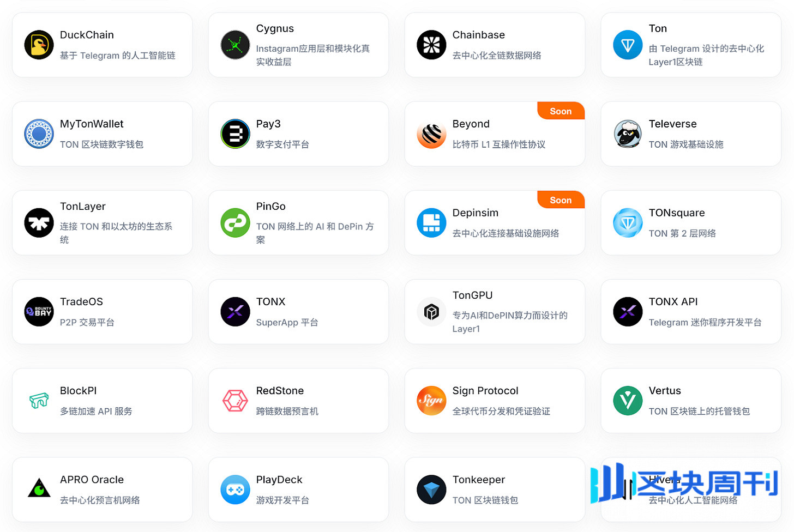Click the blue Ton diamond icon
794x532 pixels.
click(628, 45)
